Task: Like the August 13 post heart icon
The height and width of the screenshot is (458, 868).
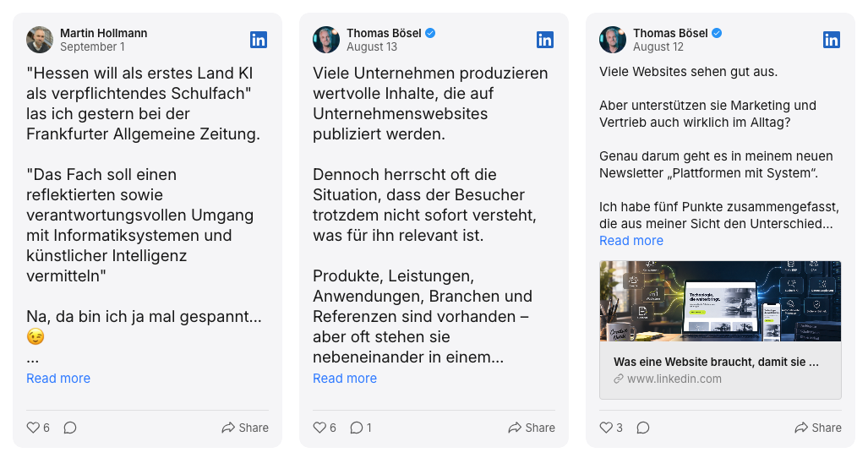Action: pos(319,428)
